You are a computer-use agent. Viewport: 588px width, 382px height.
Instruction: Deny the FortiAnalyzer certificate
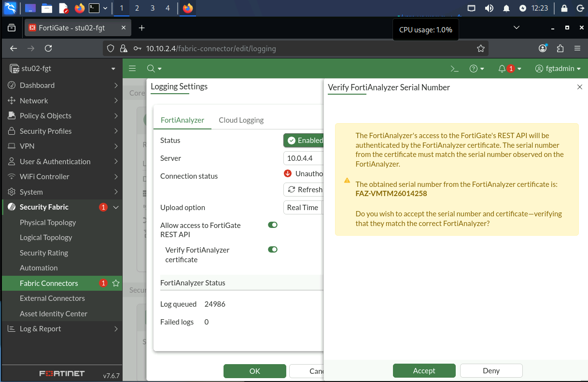click(x=491, y=370)
